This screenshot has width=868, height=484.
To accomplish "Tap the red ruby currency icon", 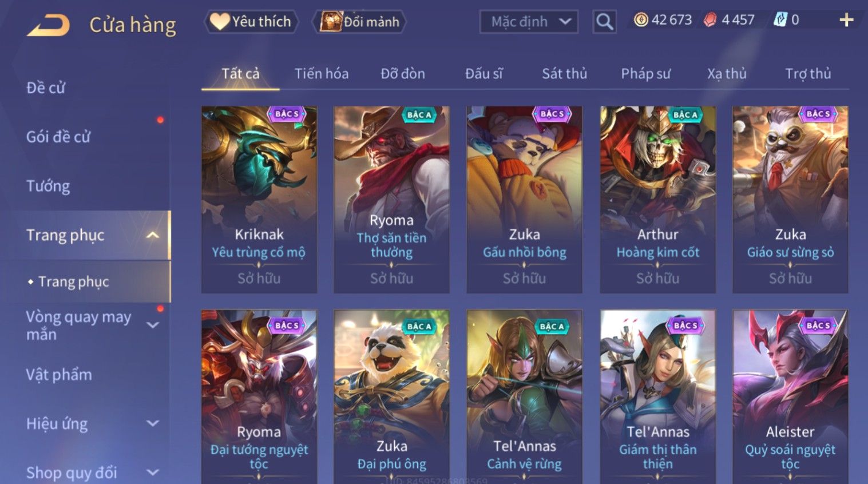I will (x=710, y=20).
